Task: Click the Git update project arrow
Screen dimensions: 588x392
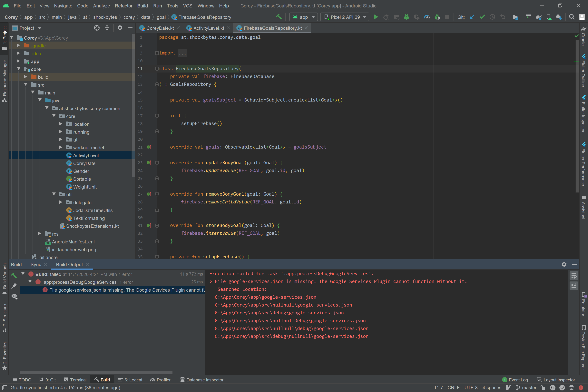Action: 472,17
